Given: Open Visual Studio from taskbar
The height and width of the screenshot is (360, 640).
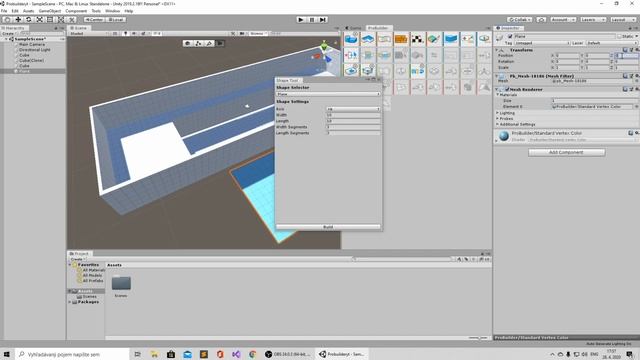Looking at the screenshot, I should coord(236,354).
